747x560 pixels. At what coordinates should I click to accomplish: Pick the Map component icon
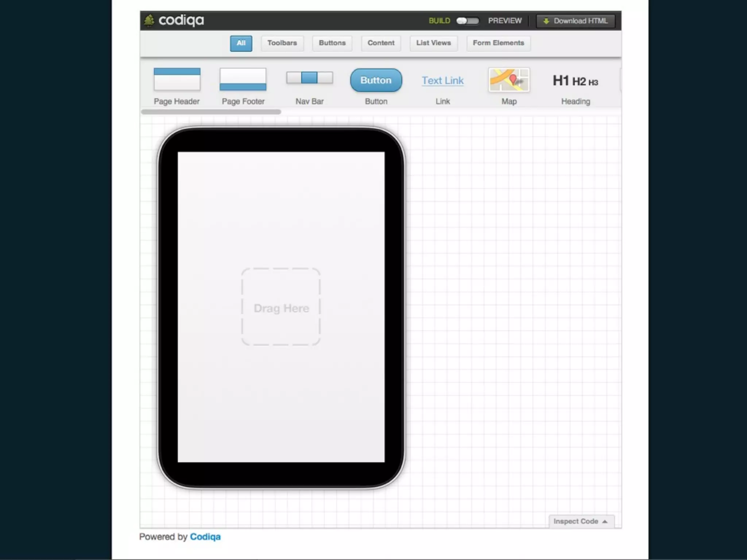(x=509, y=80)
